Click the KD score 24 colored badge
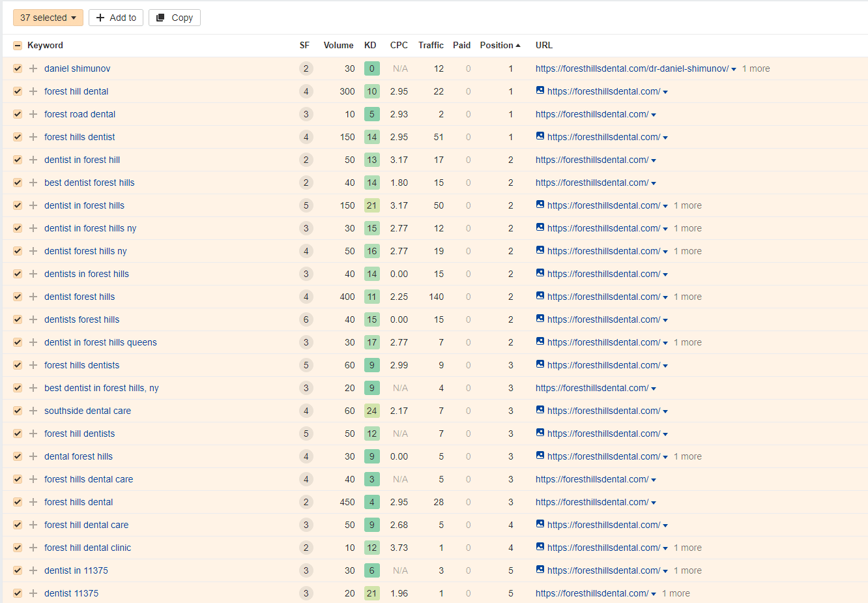 coord(371,411)
